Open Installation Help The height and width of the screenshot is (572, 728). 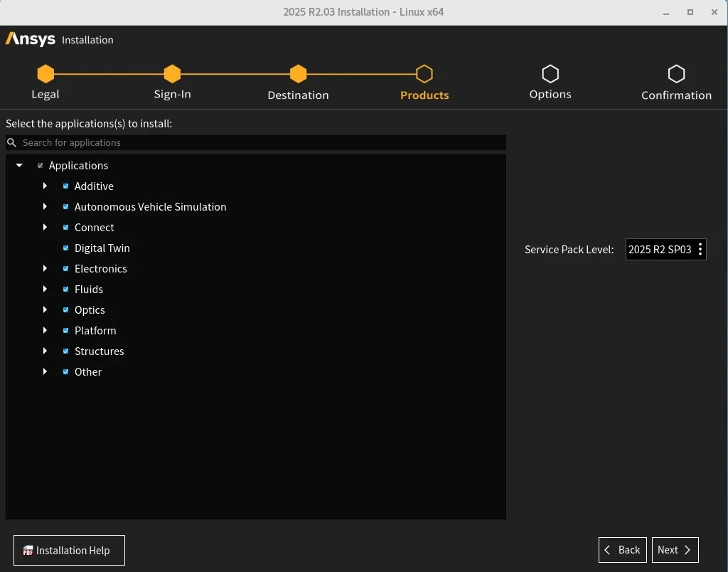[x=69, y=550]
